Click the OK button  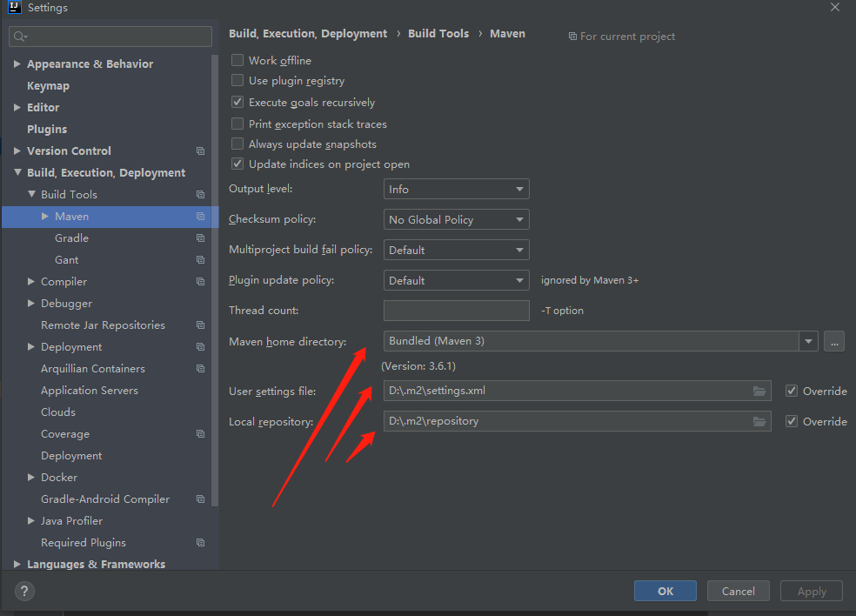point(665,592)
